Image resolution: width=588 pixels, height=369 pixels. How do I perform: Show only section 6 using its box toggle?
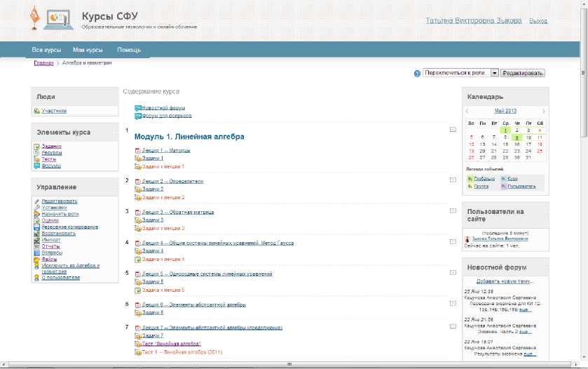[x=453, y=303]
